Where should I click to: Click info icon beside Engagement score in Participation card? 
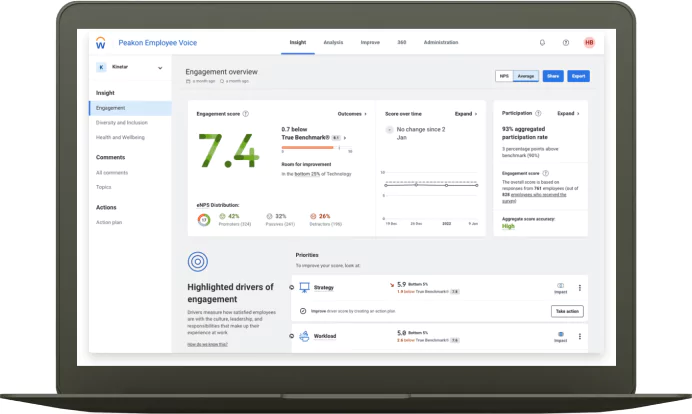click(x=545, y=173)
